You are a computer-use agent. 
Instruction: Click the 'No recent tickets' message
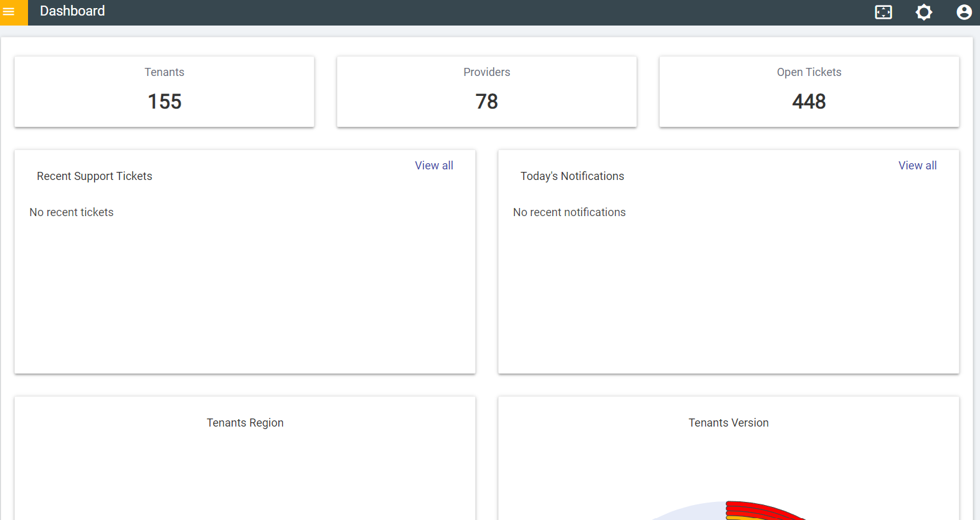(x=72, y=212)
